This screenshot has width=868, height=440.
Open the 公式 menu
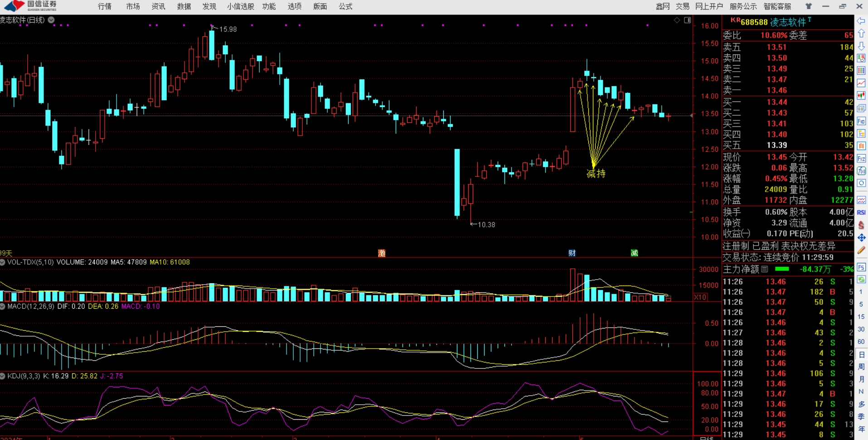[x=345, y=6]
